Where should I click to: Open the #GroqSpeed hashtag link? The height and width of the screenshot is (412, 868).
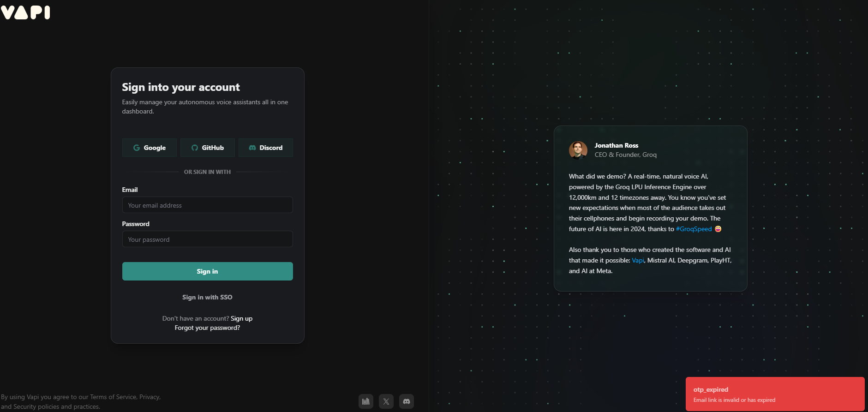(x=694, y=229)
